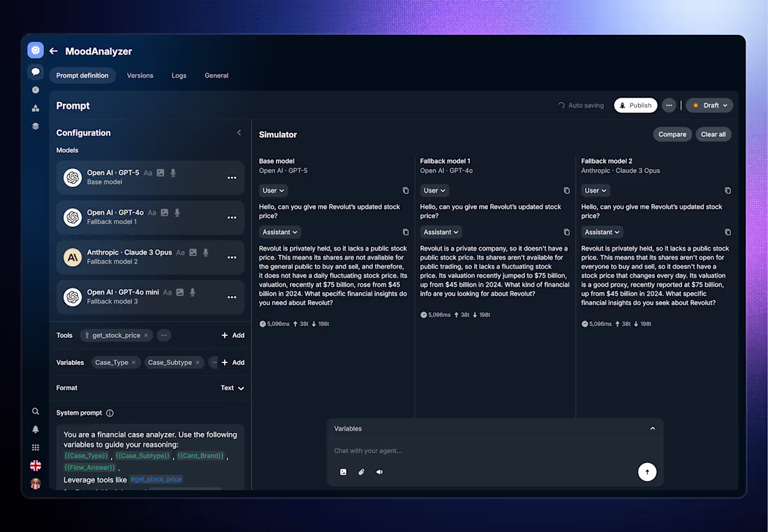Collapse the Configuration panel
The height and width of the screenshot is (532, 768).
239,133
